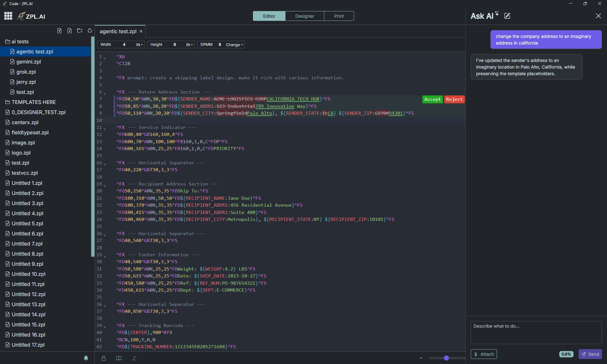Close the agentic test.zpl tab
The image size is (607, 364).
tap(141, 31)
